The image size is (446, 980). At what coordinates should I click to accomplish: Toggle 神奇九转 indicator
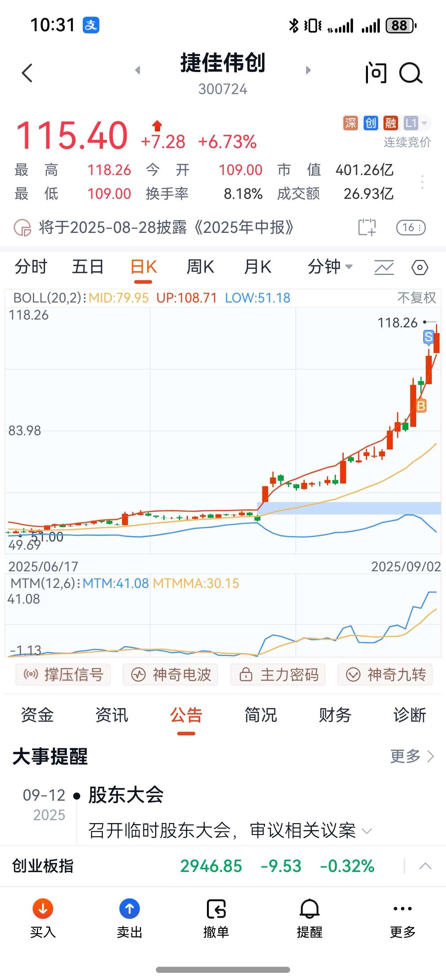(x=385, y=675)
